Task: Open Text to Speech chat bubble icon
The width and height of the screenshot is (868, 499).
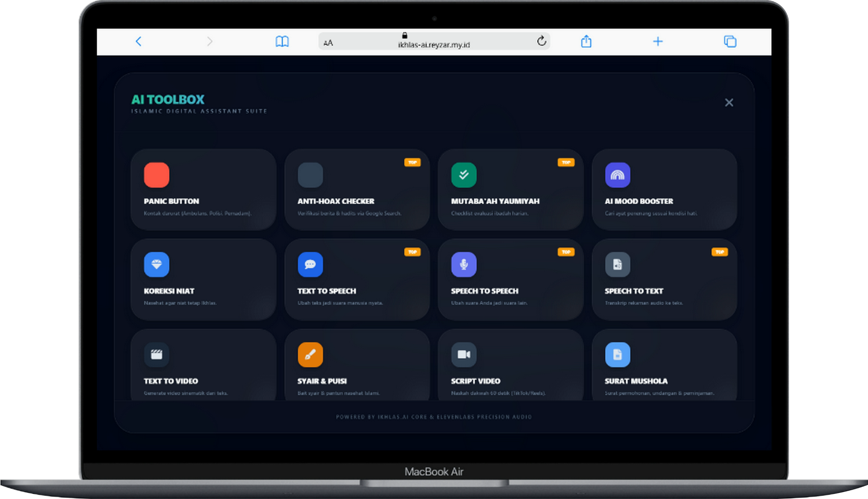Action: (x=310, y=265)
